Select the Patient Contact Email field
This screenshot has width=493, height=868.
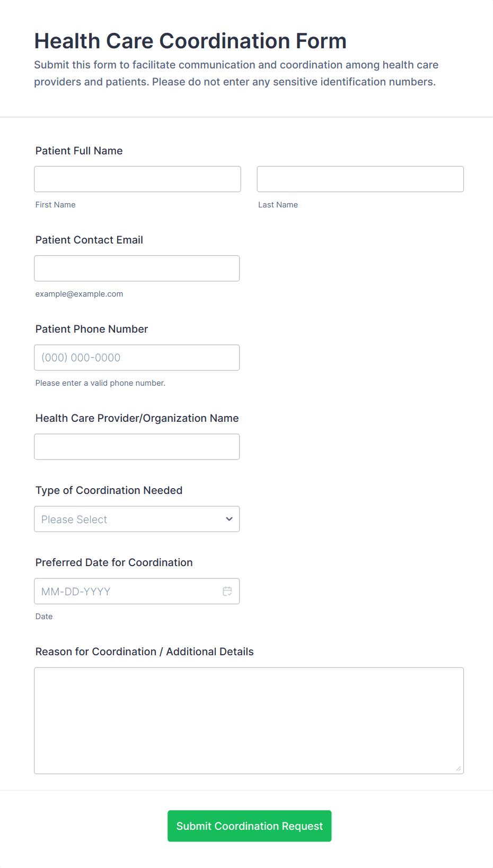point(137,268)
